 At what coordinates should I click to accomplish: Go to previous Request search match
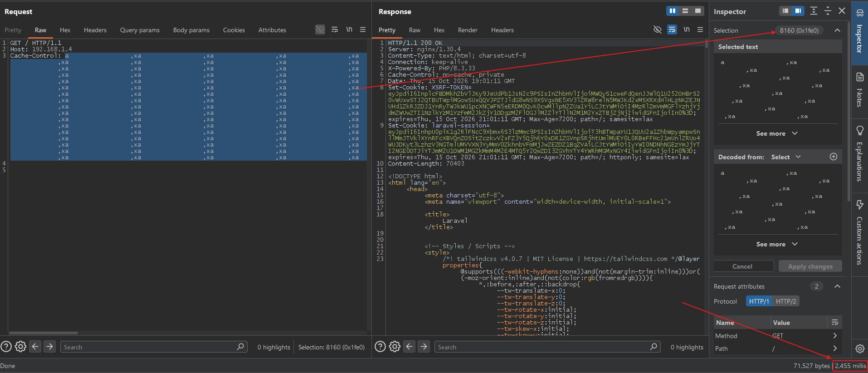pyautogui.click(x=35, y=347)
